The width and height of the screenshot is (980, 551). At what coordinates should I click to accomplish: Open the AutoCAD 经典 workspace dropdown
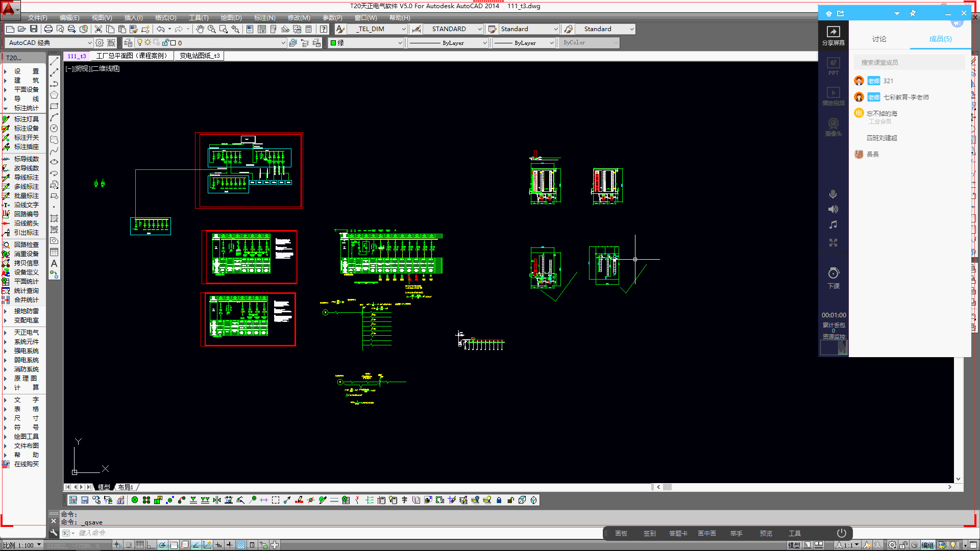pyautogui.click(x=90, y=43)
